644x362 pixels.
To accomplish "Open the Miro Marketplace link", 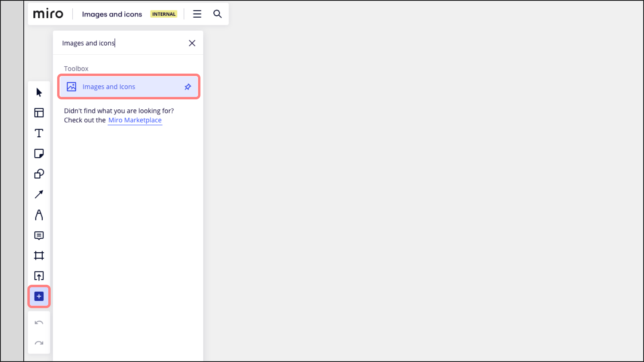I will (135, 120).
